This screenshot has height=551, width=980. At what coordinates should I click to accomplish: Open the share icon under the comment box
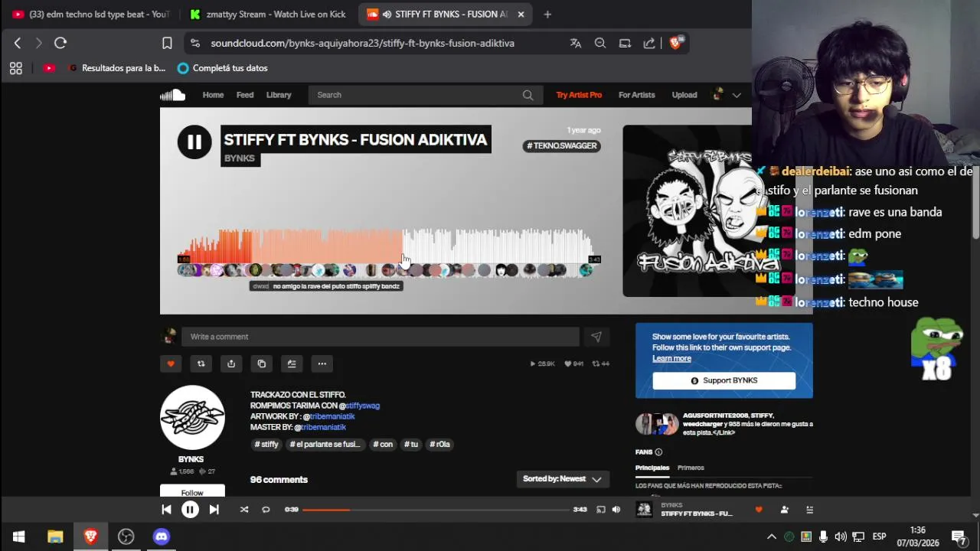click(x=231, y=364)
